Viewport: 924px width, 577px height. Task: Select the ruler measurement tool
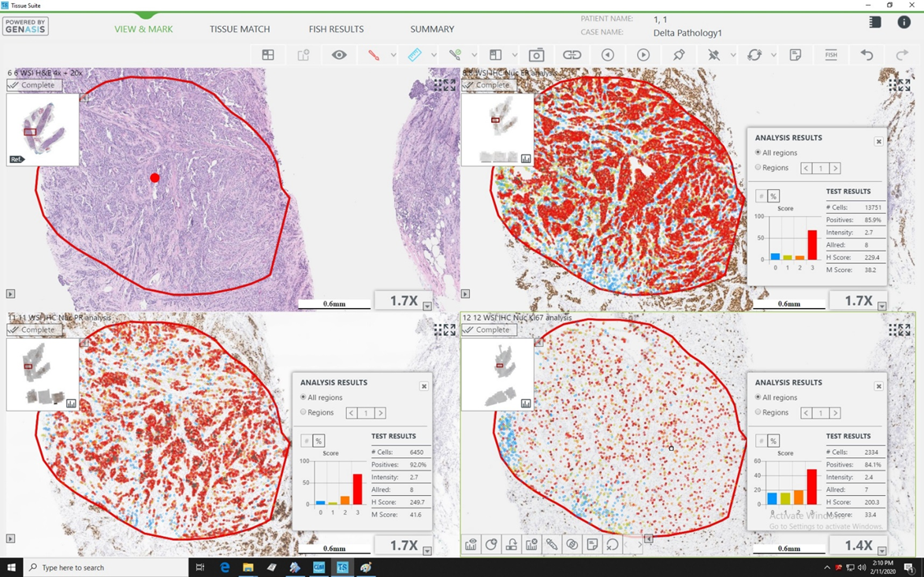pyautogui.click(x=415, y=55)
